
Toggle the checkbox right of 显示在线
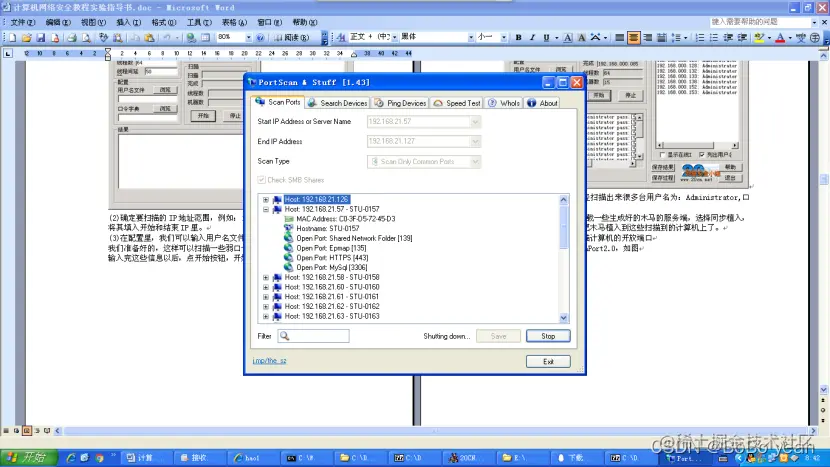click(x=702, y=155)
